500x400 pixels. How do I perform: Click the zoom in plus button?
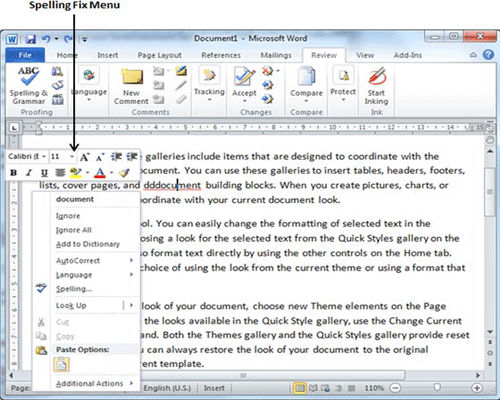click(x=477, y=388)
